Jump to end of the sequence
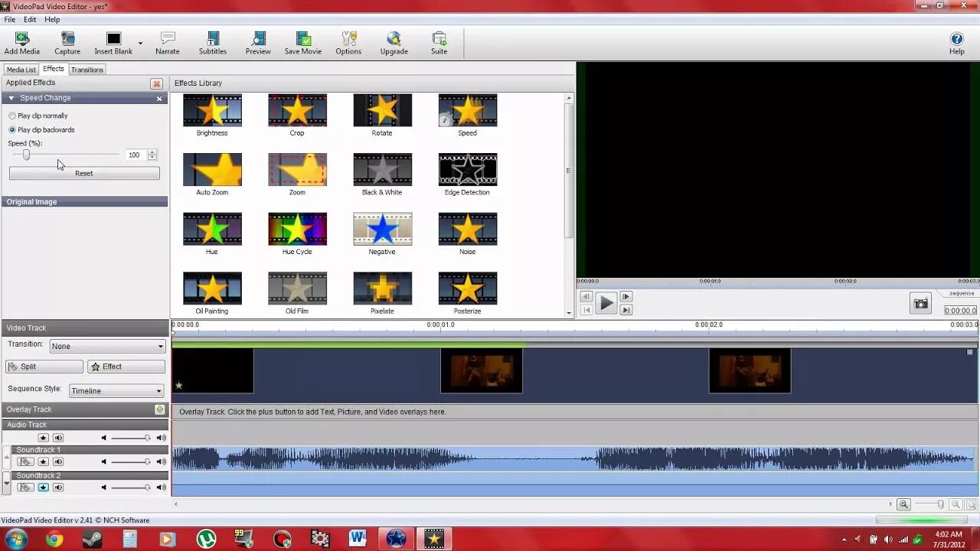980x551 pixels. pyautogui.click(x=626, y=310)
